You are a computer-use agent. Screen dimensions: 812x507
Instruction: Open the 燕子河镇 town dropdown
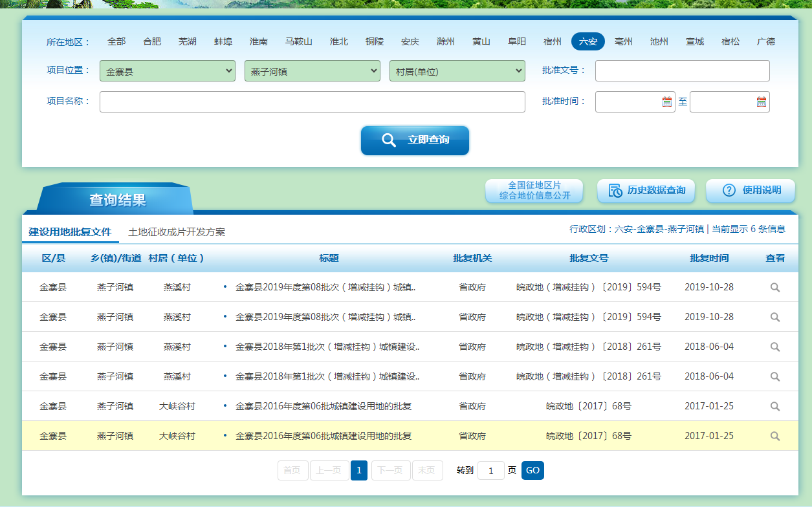point(313,71)
